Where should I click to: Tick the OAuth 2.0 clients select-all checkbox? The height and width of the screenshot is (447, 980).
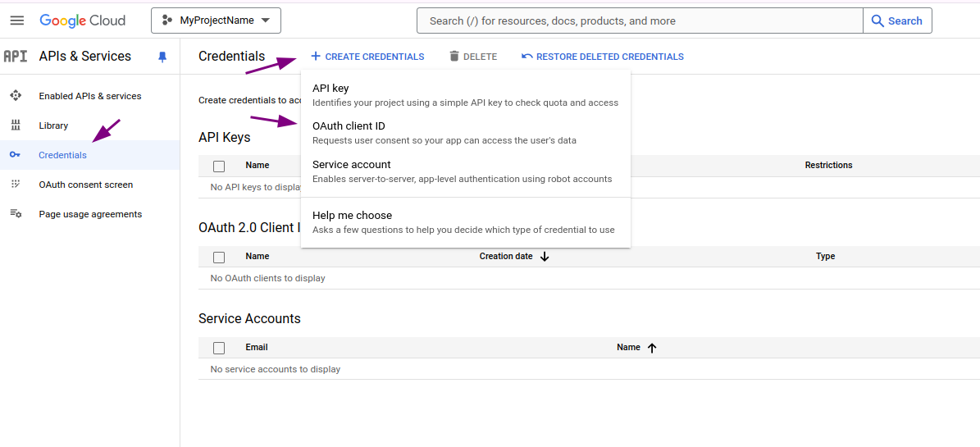coord(219,257)
